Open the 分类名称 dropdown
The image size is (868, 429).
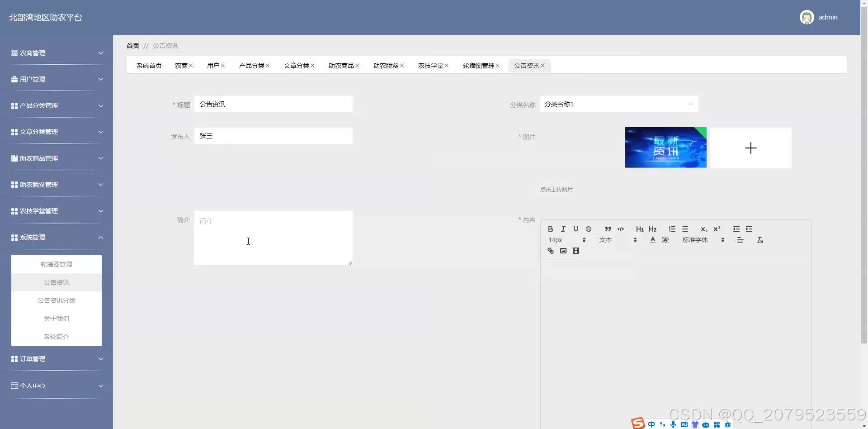(619, 104)
